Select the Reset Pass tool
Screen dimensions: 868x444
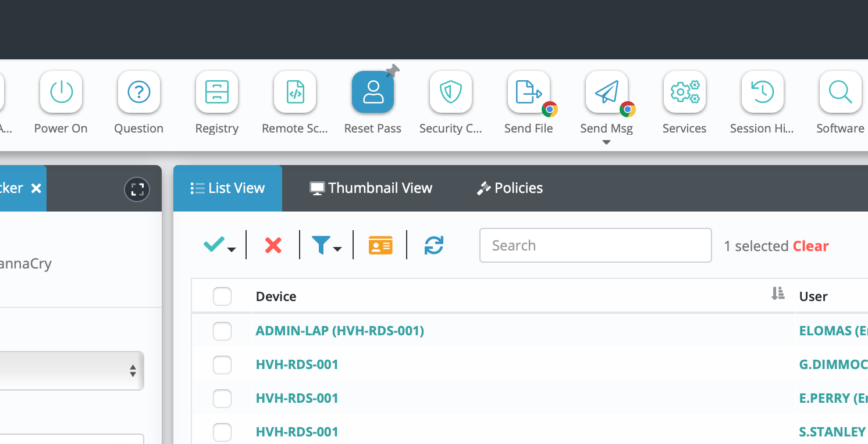pyautogui.click(x=373, y=92)
